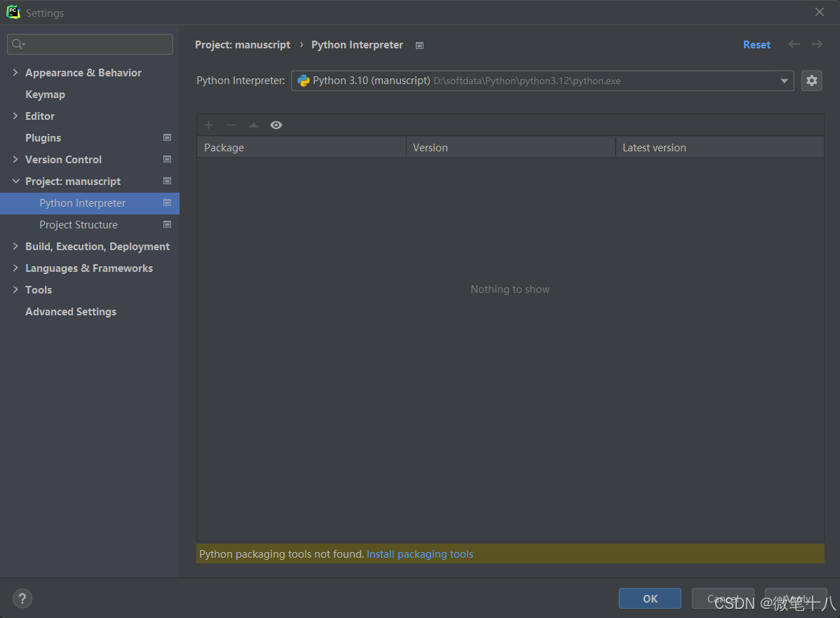Image resolution: width=840 pixels, height=618 pixels.
Task: Click the remove package minus icon
Action: click(231, 125)
